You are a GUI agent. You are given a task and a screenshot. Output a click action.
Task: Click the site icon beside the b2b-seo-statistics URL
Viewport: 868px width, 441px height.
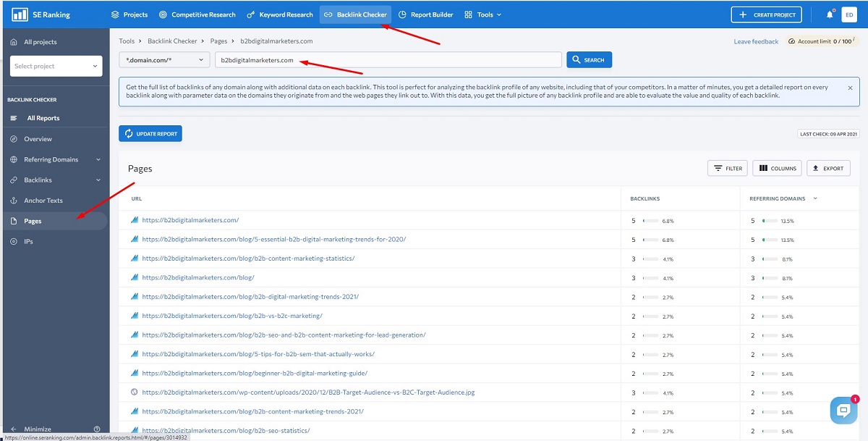pos(134,431)
